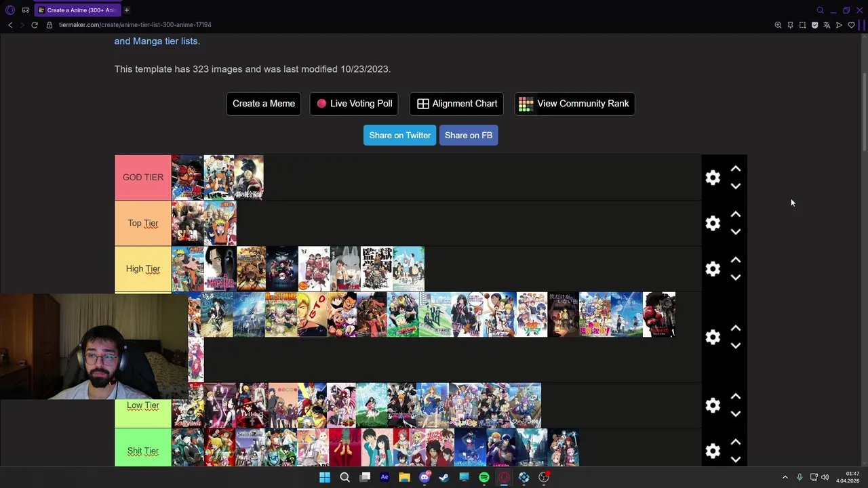Bookmark page with heart icon
This screenshot has height=488, width=868.
[851, 25]
